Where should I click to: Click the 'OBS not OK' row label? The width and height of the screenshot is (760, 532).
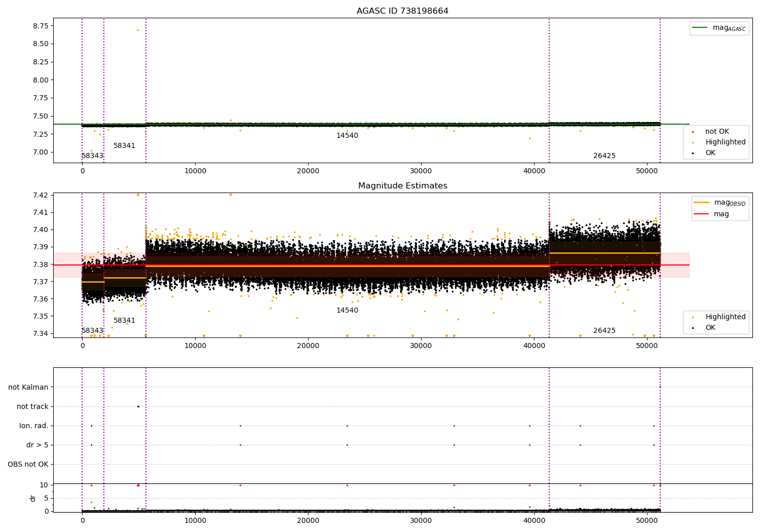coord(28,464)
